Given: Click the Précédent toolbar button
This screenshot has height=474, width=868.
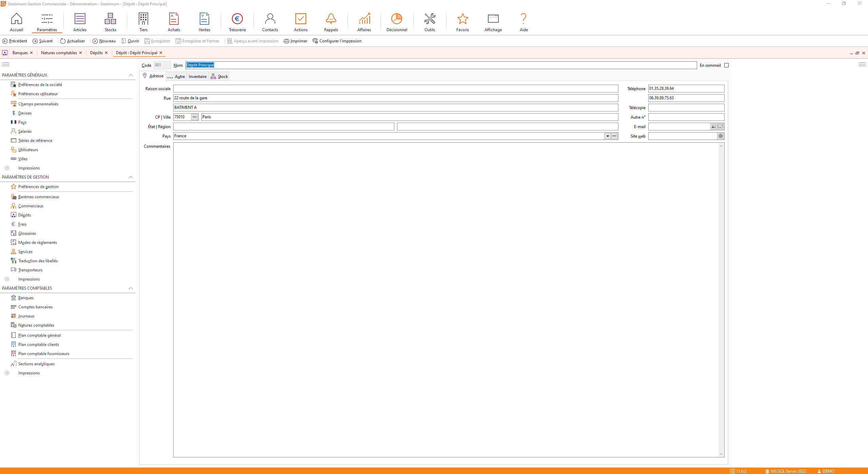Looking at the screenshot, I should tap(15, 41).
